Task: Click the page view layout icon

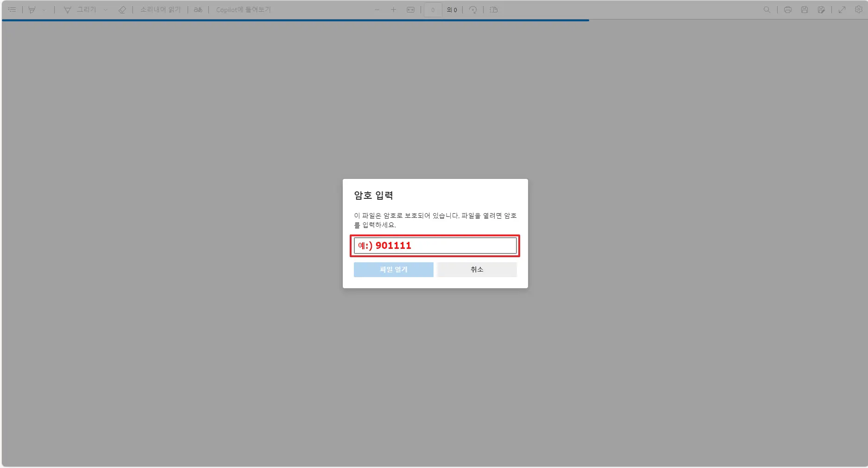Action: point(494,10)
